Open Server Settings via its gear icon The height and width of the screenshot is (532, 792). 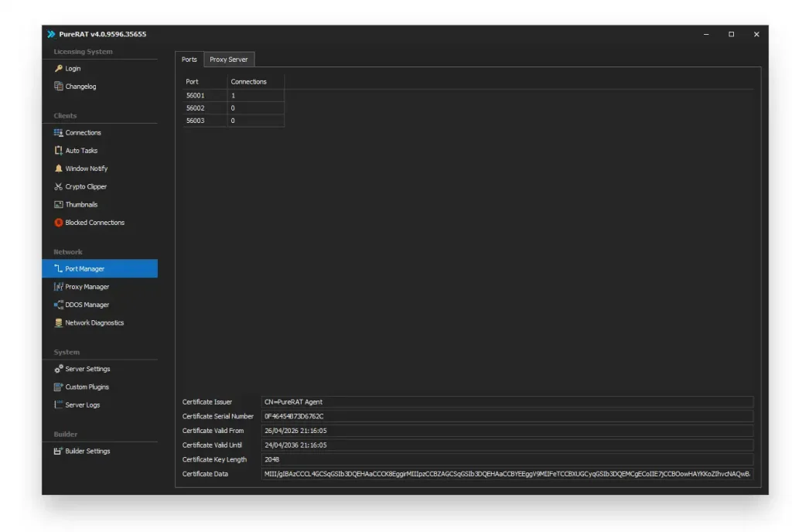click(58, 369)
